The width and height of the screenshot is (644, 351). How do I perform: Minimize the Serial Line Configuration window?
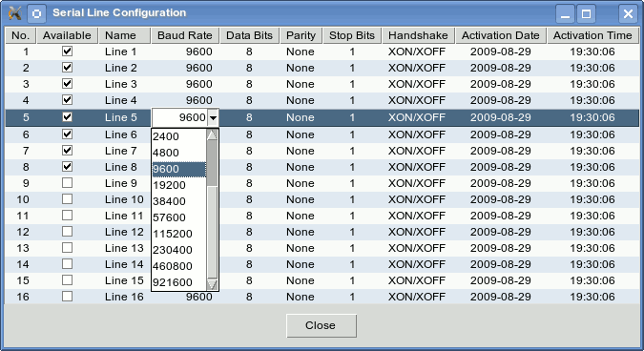point(565,14)
